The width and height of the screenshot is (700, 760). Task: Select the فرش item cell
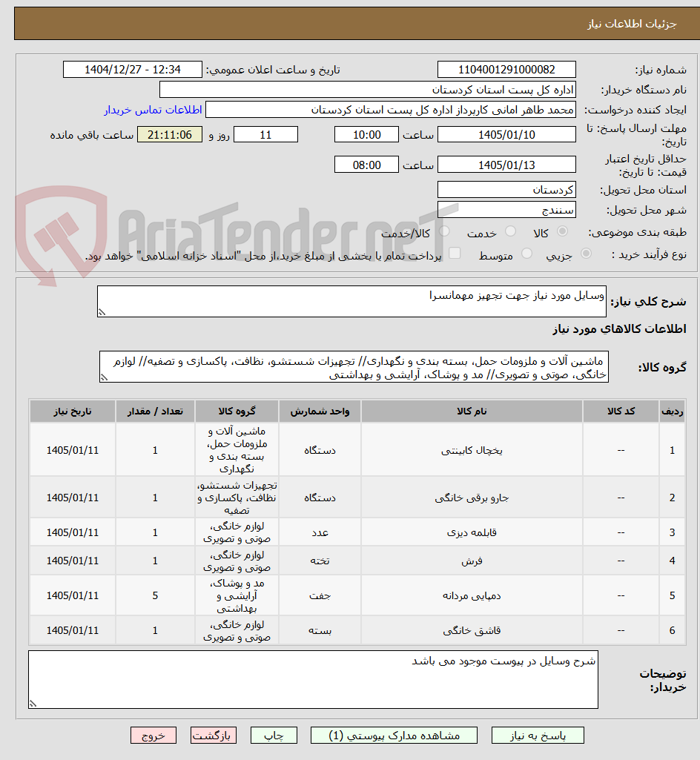[472, 561]
